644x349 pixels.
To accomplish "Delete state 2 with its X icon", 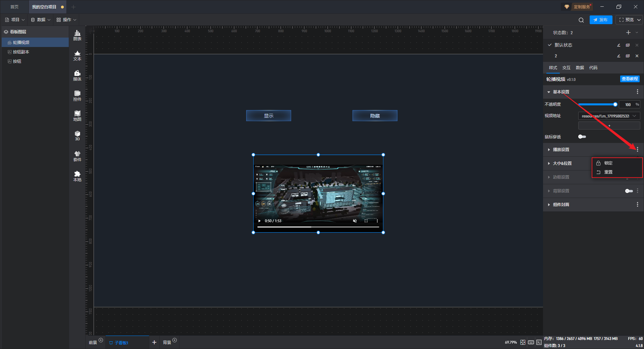I will pyautogui.click(x=637, y=56).
